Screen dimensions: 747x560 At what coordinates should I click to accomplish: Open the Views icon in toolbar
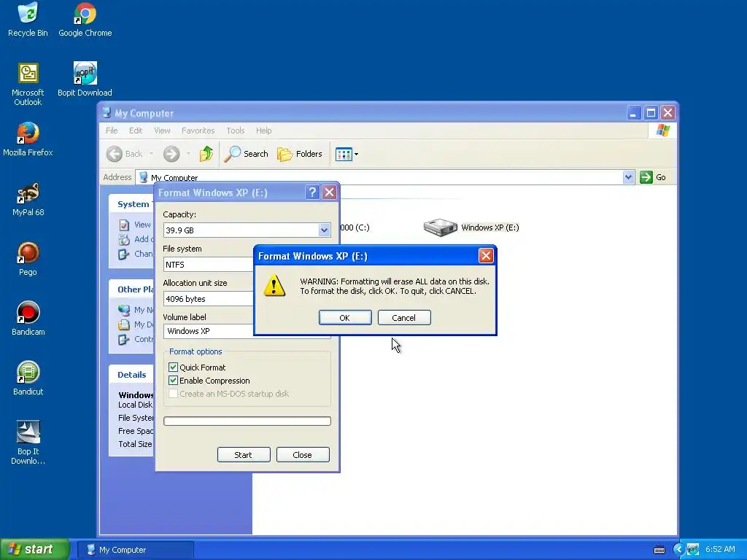(343, 154)
